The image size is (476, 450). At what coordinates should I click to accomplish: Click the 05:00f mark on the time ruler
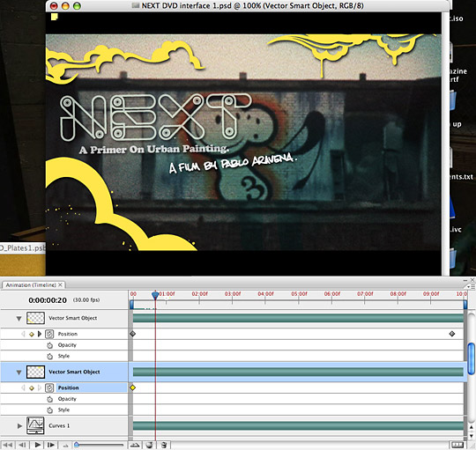click(x=300, y=294)
